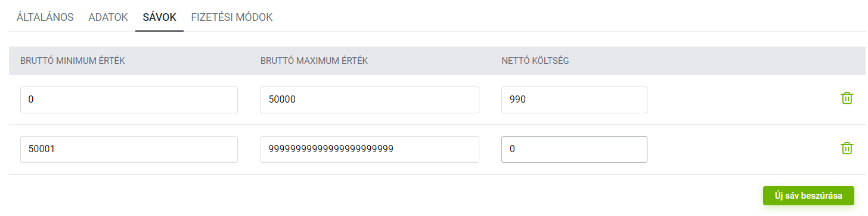The width and height of the screenshot is (868, 216).
Task: Remove the 990 cost band using its trash icon
Action: click(x=847, y=98)
